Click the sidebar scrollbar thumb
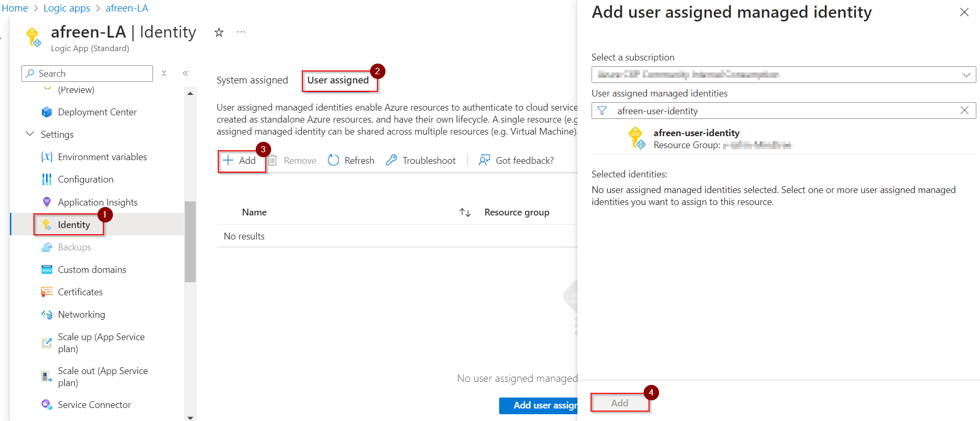Image resolution: width=980 pixels, height=421 pixels. point(190,242)
